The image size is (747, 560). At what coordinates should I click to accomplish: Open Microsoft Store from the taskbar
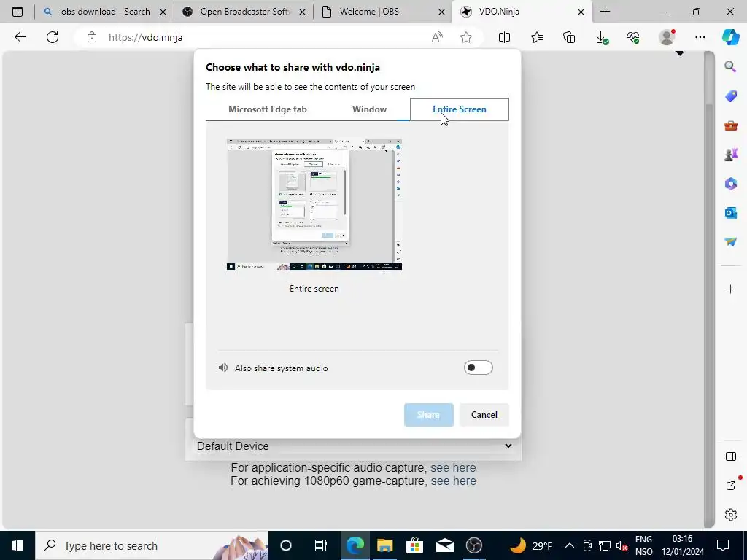click(x=414, y=545)
